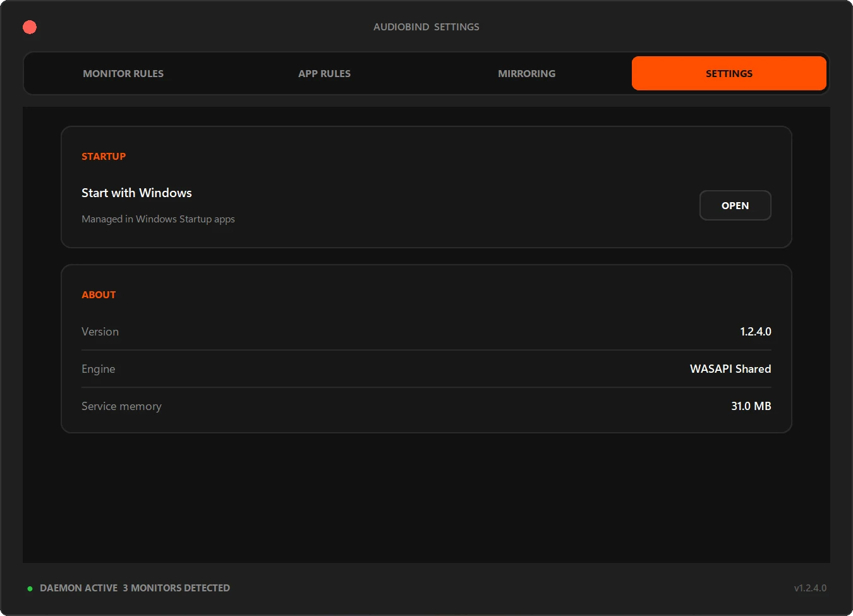Go to the Mirroring tab
This screenshot has width=853, height=616.
tap(526, 73)
